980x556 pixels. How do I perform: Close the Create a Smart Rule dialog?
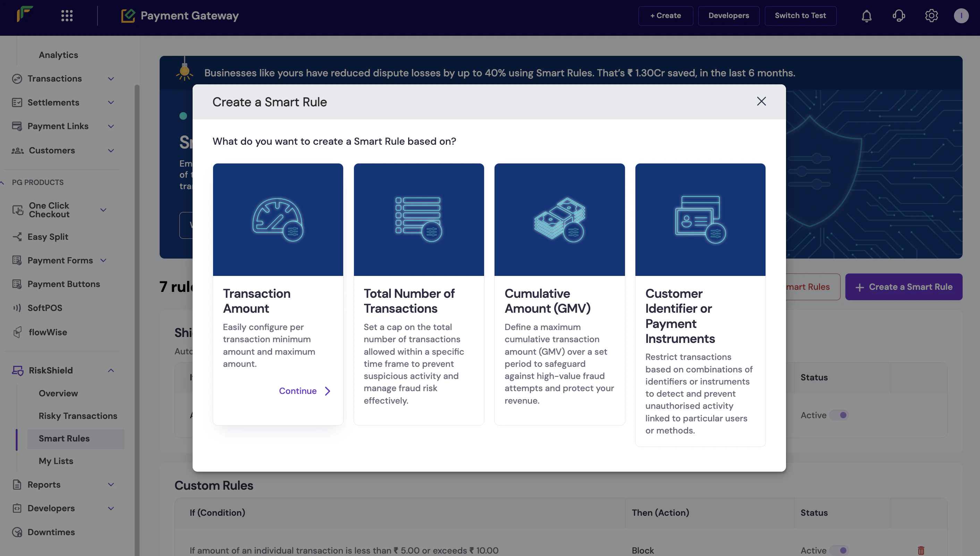tap(761, 101)
